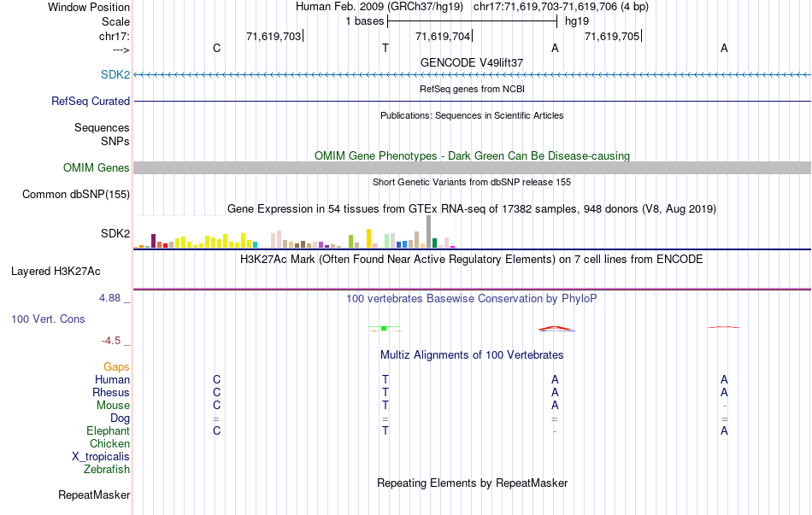Click the RepeatMasker track label
This screenshot has height=515, width=812.
pyautogui.click(x=94, y=495)
